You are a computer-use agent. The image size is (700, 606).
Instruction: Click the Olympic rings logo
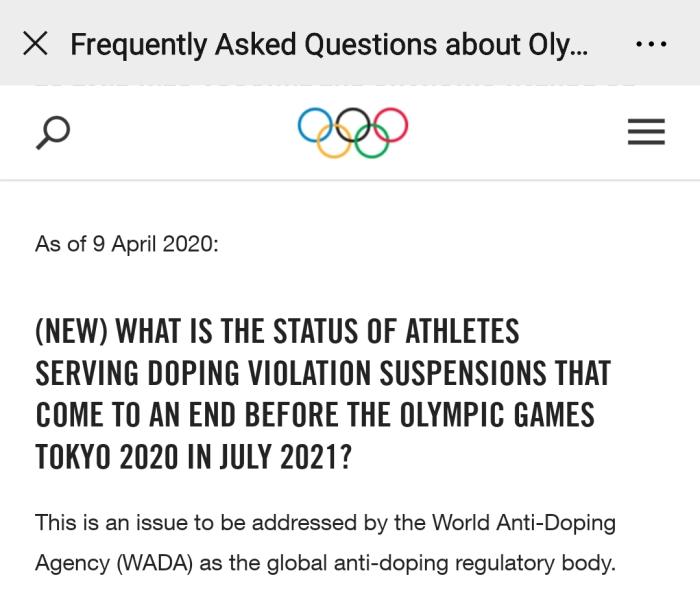pyautogui.click(x=353, y=132)
